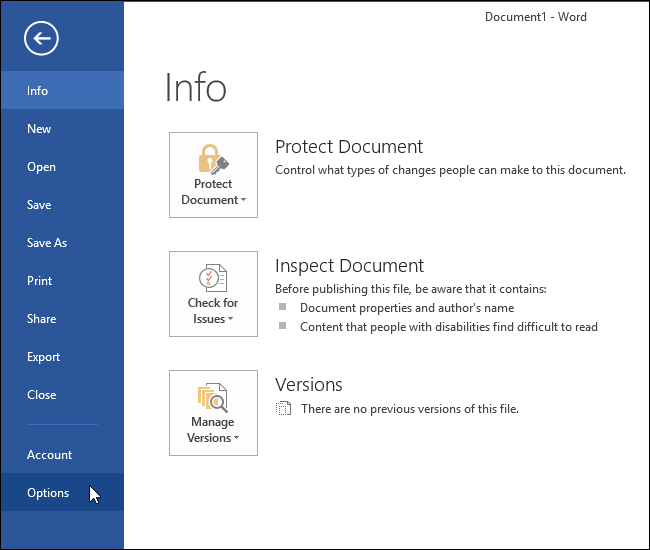Click Close in the sidebar menu
Viewport: 650px width, 550px height.
(x=41, y=395)
